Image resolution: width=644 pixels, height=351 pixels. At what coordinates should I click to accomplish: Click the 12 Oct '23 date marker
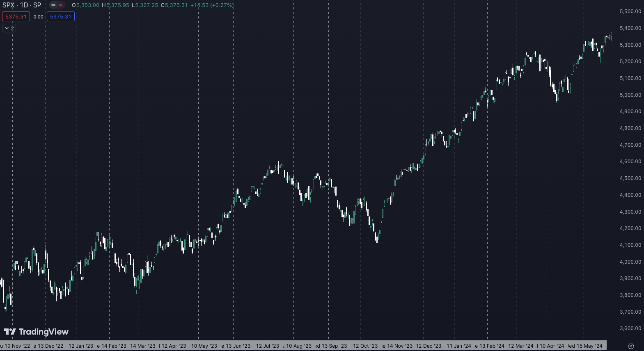tap(365, 346)
